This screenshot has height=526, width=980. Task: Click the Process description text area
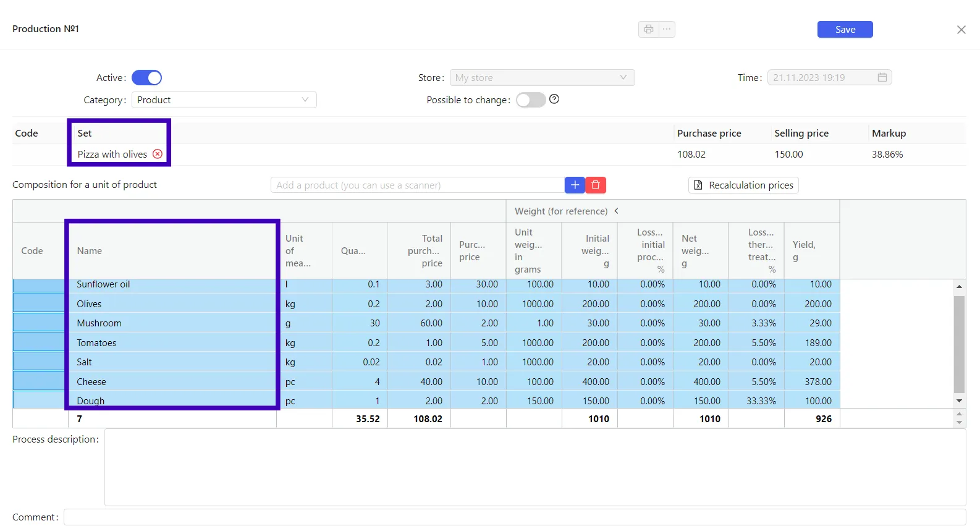click(x=535, y=467)
